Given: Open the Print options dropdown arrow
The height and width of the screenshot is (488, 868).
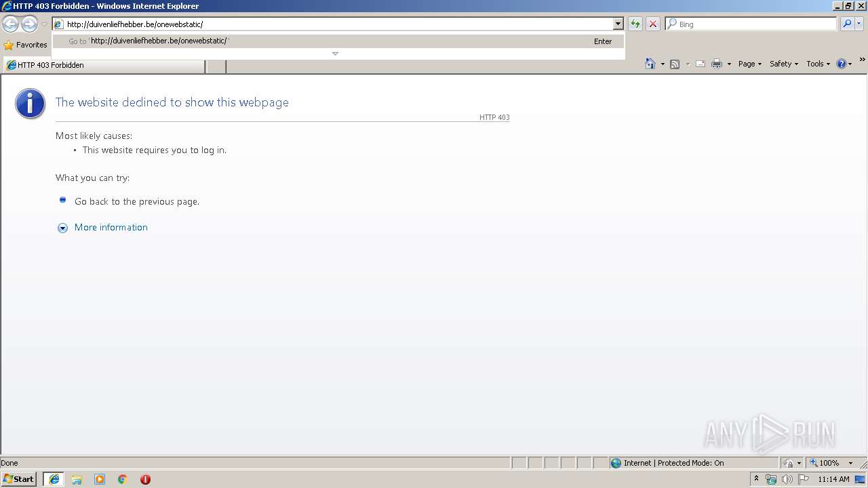Looking at the screenshot, I should click(729, 64).
